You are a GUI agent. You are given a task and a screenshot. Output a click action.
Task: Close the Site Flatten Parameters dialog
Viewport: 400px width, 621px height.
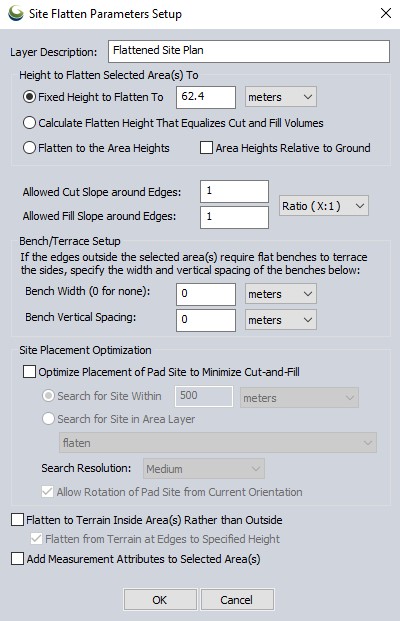click(x=386, y=13)
